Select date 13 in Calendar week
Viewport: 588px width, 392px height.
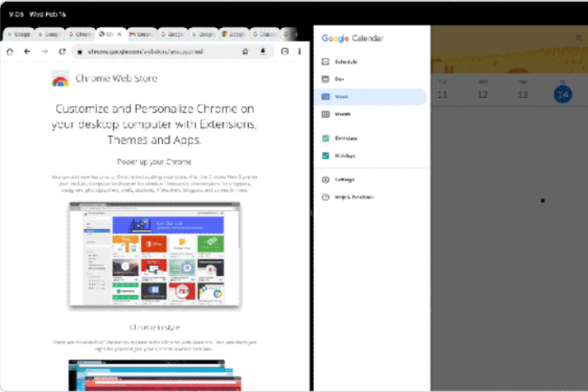[523, 94]
